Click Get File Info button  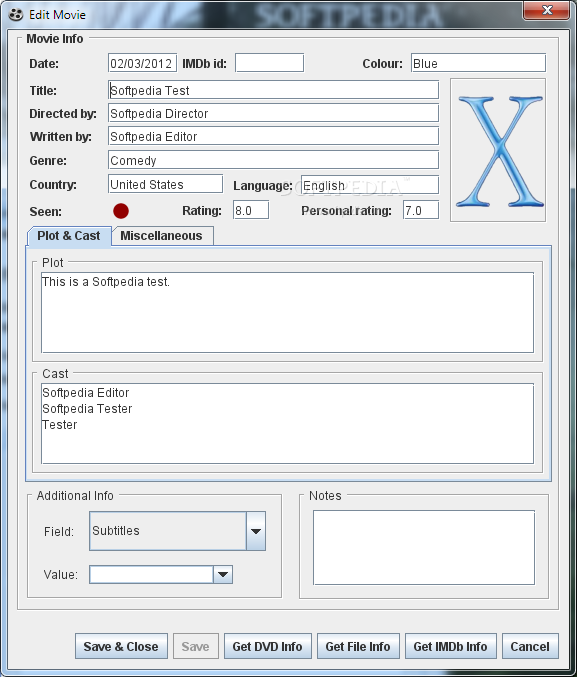tap(358, 646)
